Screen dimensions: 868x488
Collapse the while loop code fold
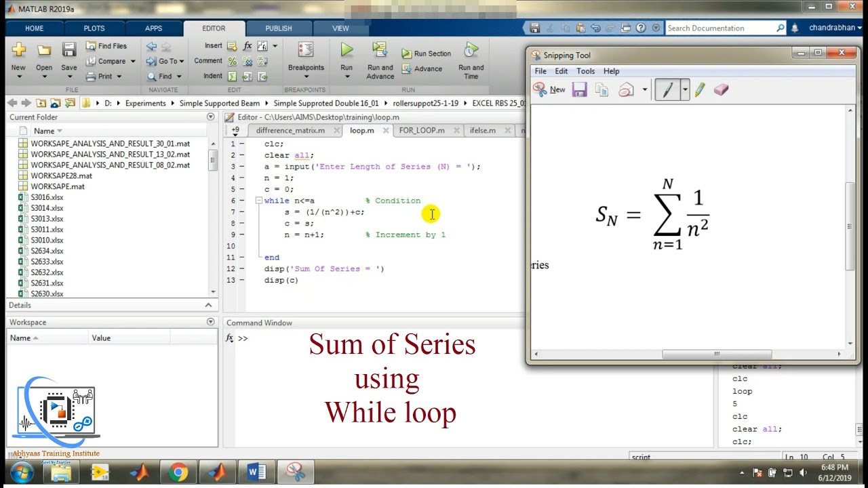tap(258, 201)
